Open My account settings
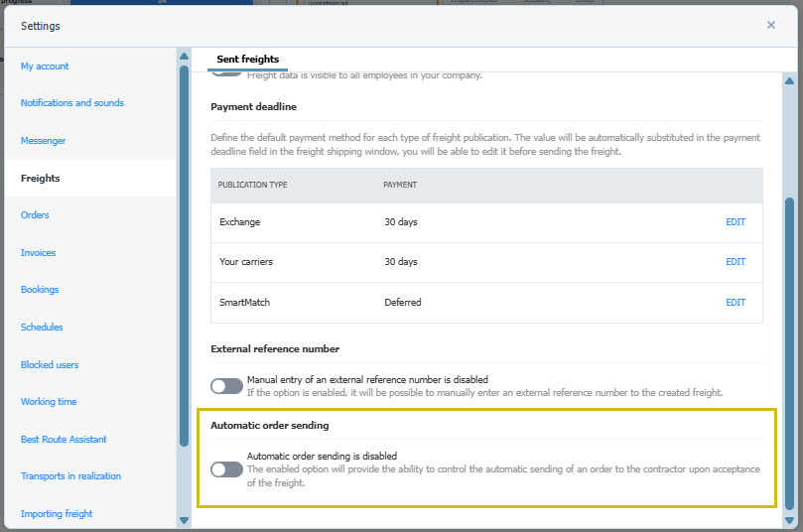This screenshot has height=532, width=803. [45, 66]
